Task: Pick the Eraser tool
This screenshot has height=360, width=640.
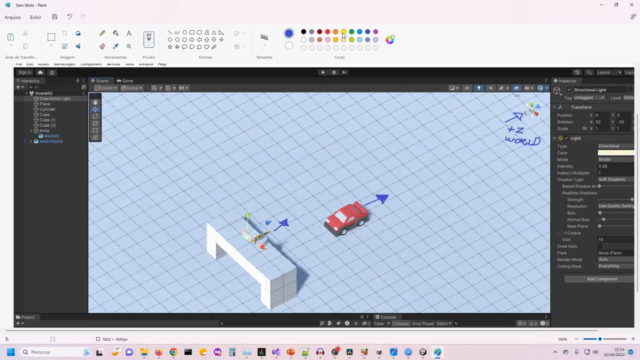Action: (102, 46)
